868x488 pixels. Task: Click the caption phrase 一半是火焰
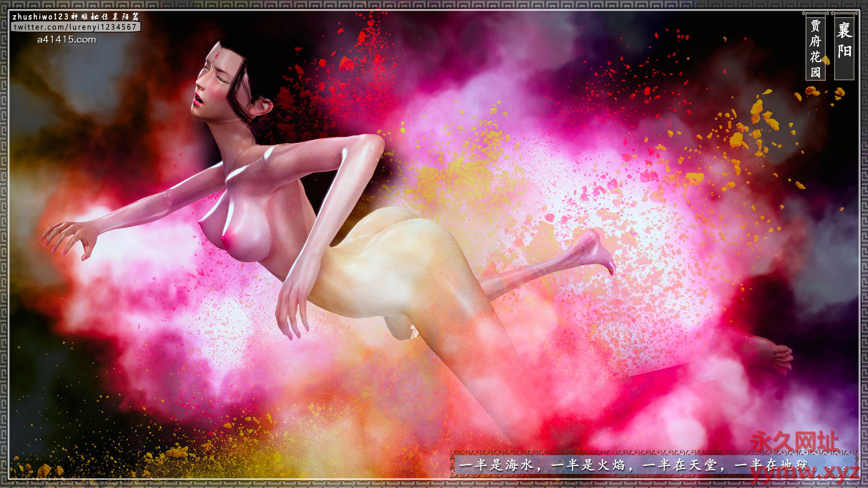[588, 466]
